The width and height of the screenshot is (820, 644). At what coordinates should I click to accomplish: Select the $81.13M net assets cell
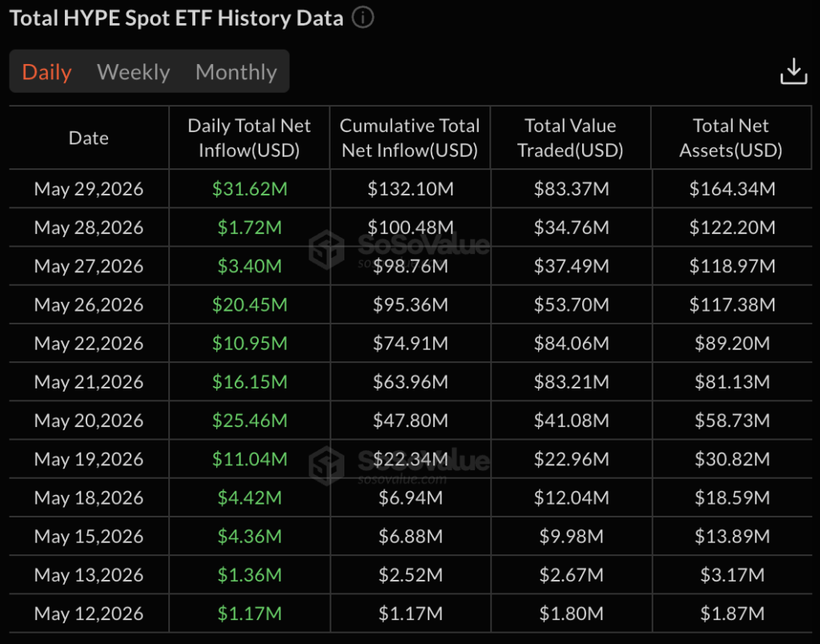pyautogui.click(x=732, y=382)
